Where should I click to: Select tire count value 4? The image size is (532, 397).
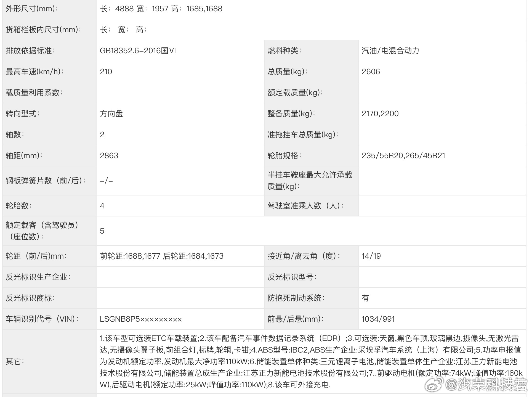(x=102, y=206)
